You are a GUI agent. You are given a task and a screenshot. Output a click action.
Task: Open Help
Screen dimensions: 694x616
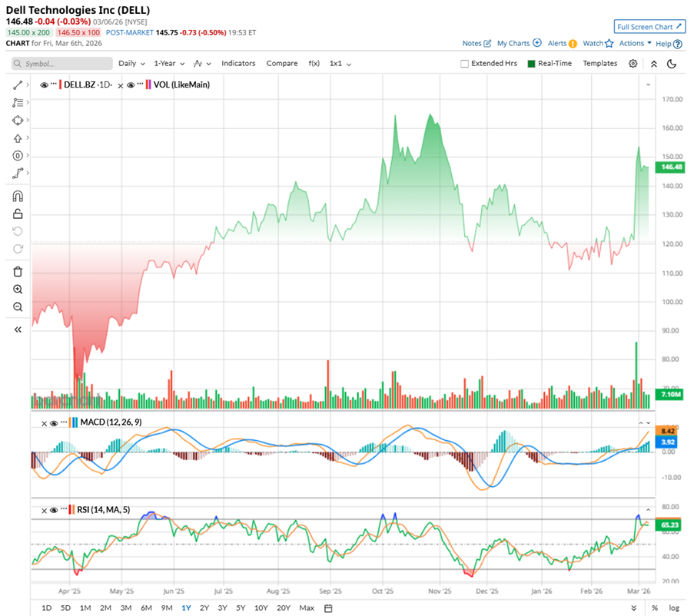(x=669, y=44)
